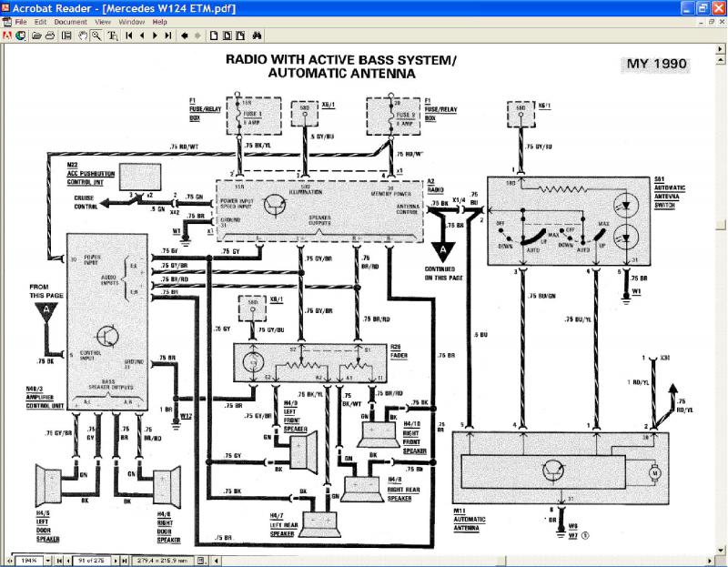Click the 'M11 AUTOMATIC ANTENNA' label
Screen dimensions: 728x567
470,520
